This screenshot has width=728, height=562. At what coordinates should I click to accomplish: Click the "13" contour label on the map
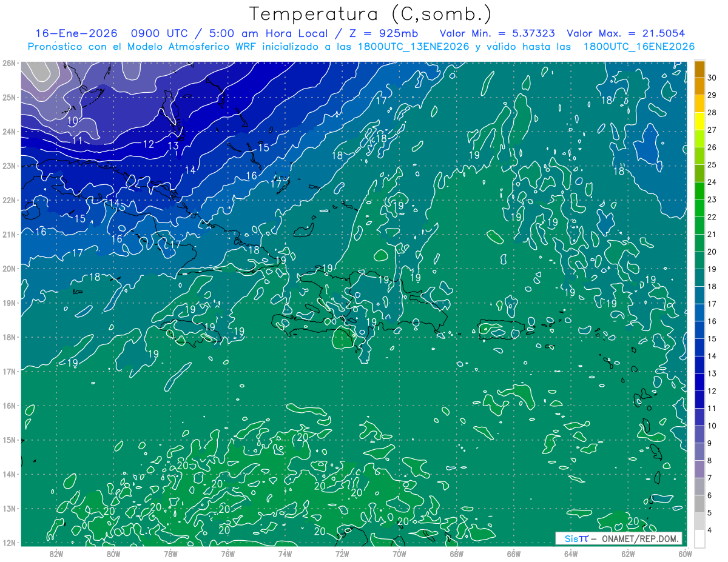(x=174, y=146)
